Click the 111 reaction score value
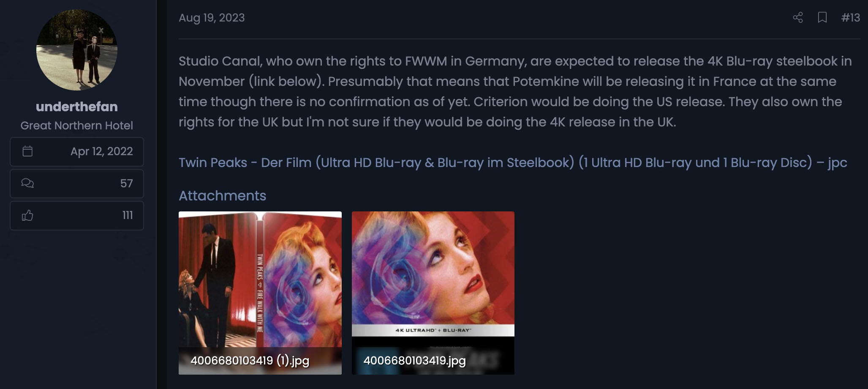This screenshot has height=389, width=868. [128, 216]
